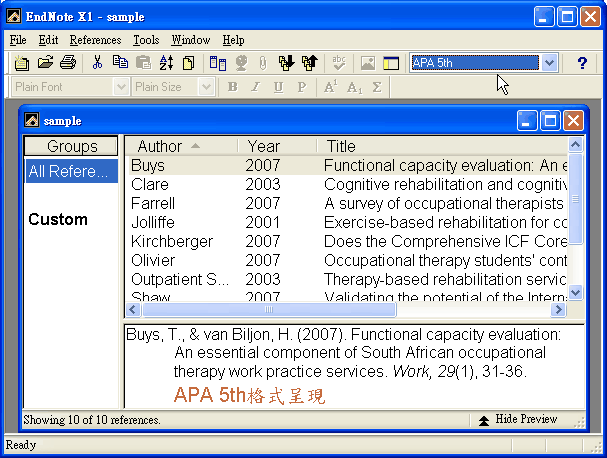Toggle Bold formatting button
Image resolution: width=607 pixels, height=458 pixels.
coord(232,87)
